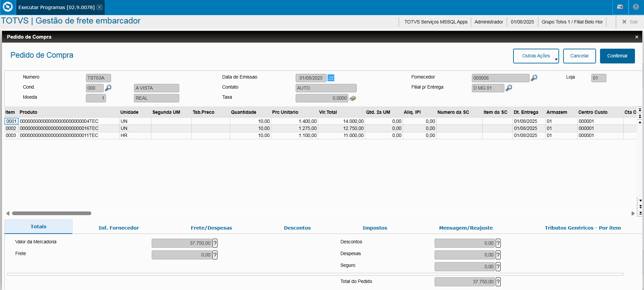
Task: Open the Inf. Fornecedor tab
Action: point(119,228)
